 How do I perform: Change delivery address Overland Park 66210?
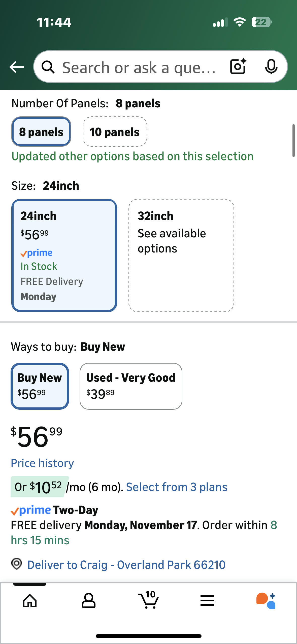tap(126, 565)
